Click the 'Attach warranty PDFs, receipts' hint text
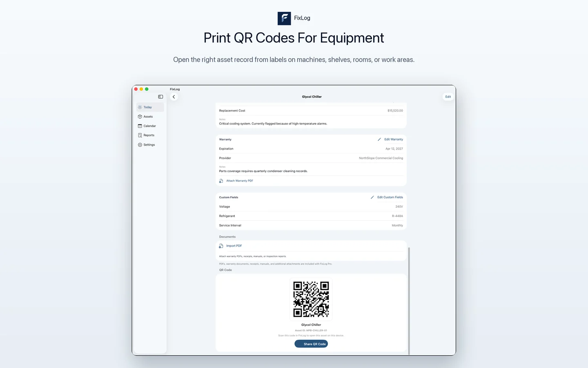Viewport: 588px width, 368px height. pyautogui.click(x=253, y=256)
